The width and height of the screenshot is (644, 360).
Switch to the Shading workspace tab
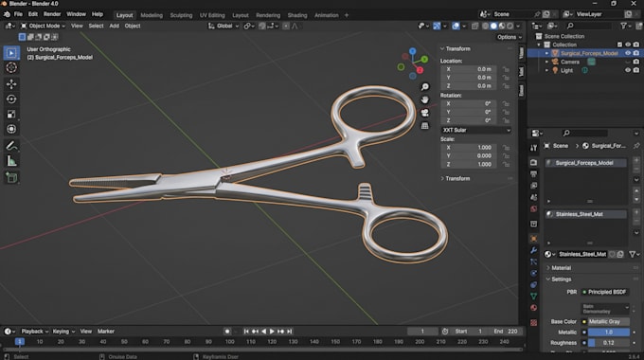pos(297,15)
